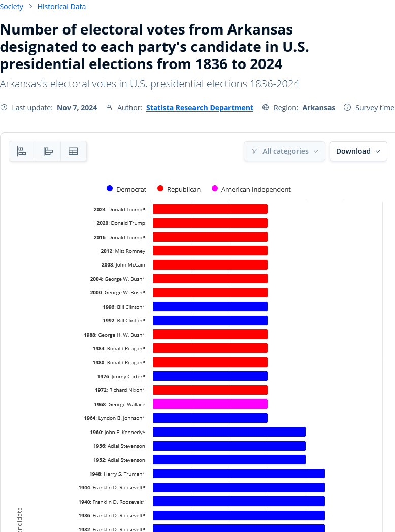Select the blue 1996 Bill Clinton bar
The width and height of the screenshot is (395, 532).
[x=210, y=307]
